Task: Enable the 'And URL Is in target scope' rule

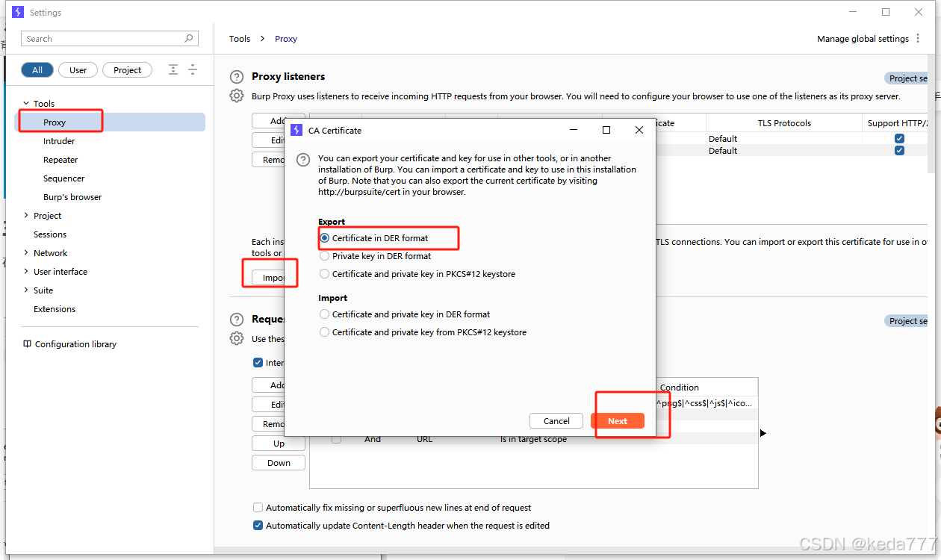Action: click(x=337, y=439)
